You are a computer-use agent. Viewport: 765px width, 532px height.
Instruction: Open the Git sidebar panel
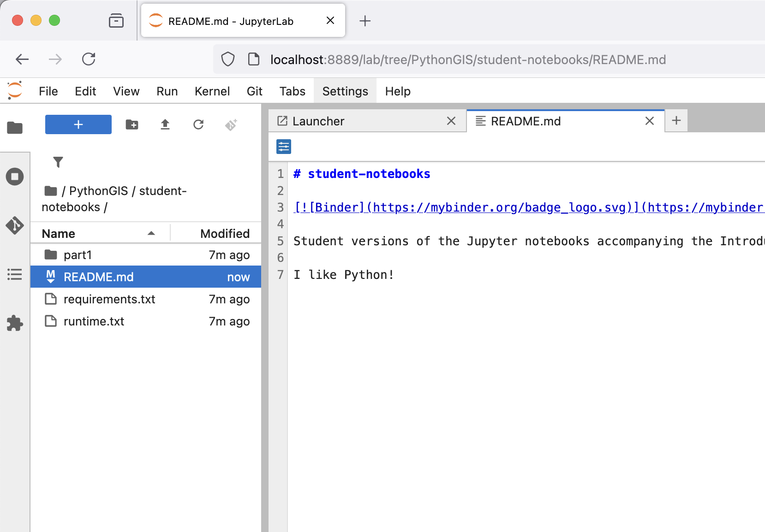15,225
